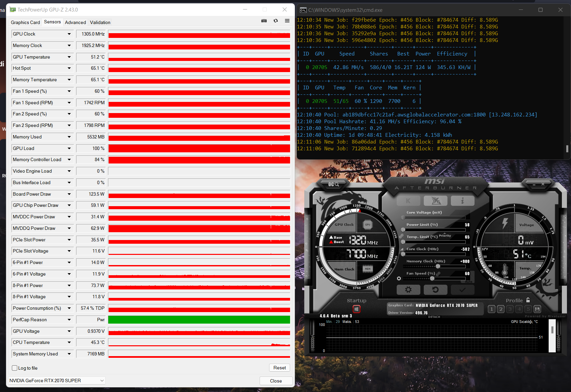
Task: Click the Power Limit slider handle
Action: click(x=403, y=230)
